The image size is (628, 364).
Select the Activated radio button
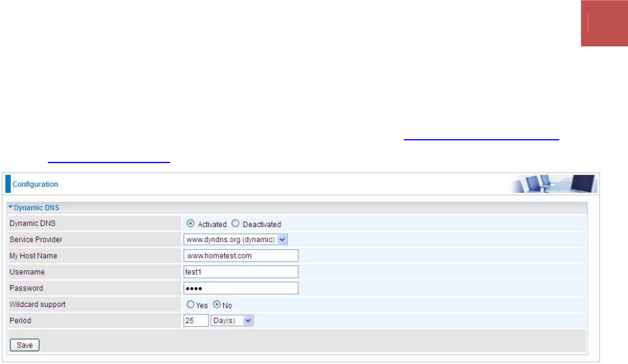(x=190, y=224)
